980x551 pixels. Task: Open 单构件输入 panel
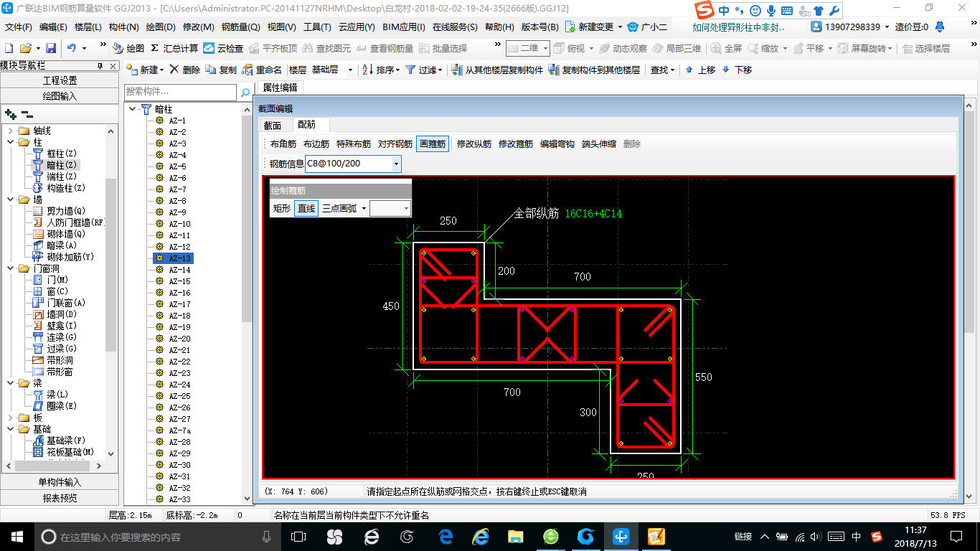coord(60,482)
